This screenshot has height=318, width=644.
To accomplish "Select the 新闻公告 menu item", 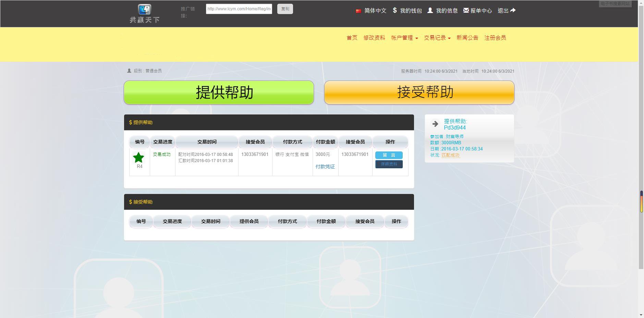I will click(467, 38).
